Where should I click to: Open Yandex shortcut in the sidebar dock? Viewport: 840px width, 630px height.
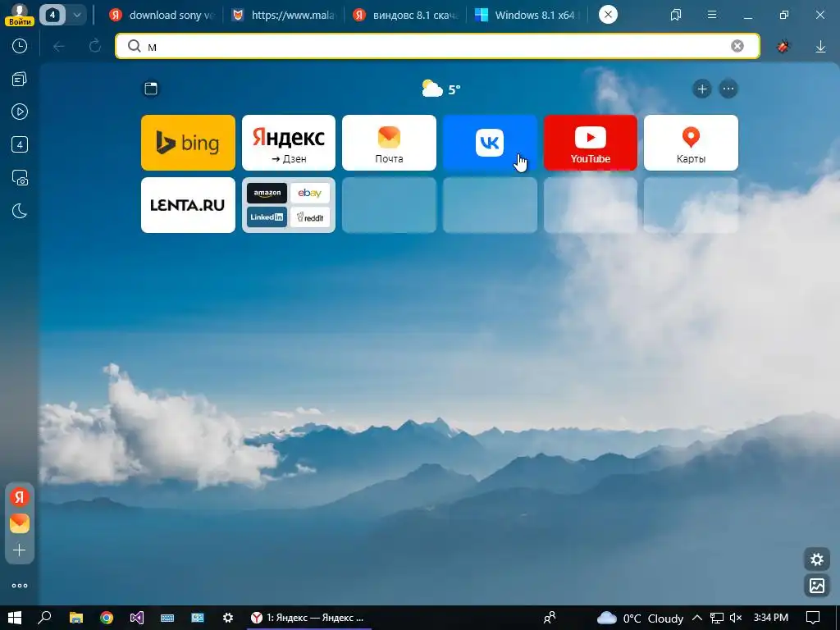[x=20, y=497]
